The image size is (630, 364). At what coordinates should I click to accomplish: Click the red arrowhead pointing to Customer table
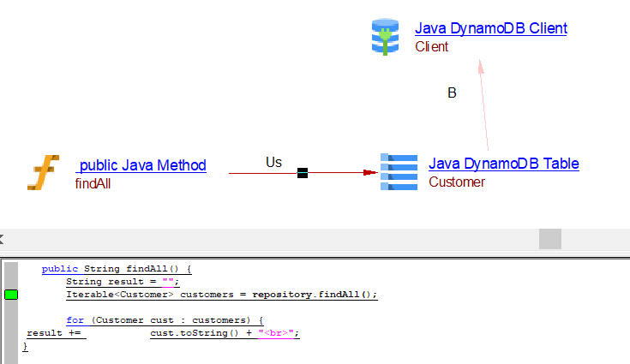click(x=370, y=173)
